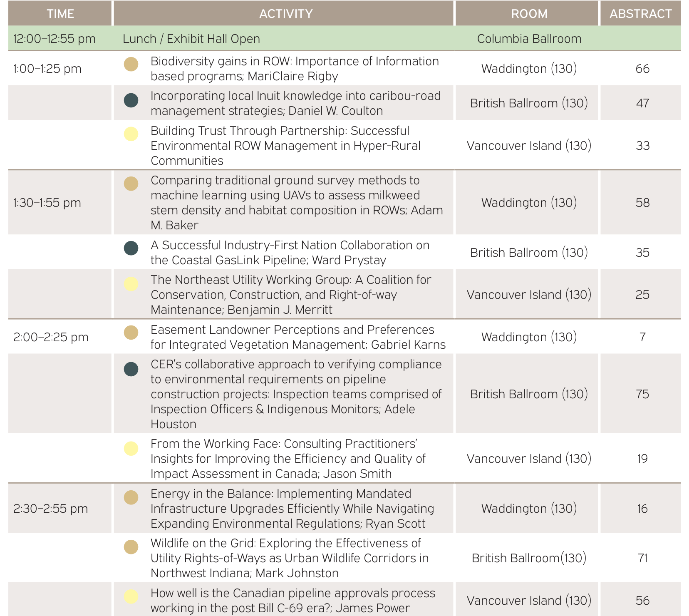This screenshot has width=689, height=616.
Task: Click the 2:30–2:55 pm time slot
Action: tap(51, 509)
